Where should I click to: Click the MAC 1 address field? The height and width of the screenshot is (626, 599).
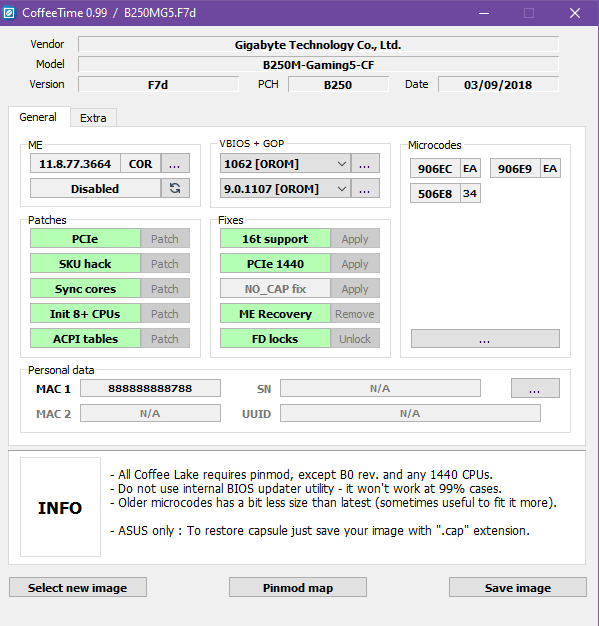tap(150, 388)
